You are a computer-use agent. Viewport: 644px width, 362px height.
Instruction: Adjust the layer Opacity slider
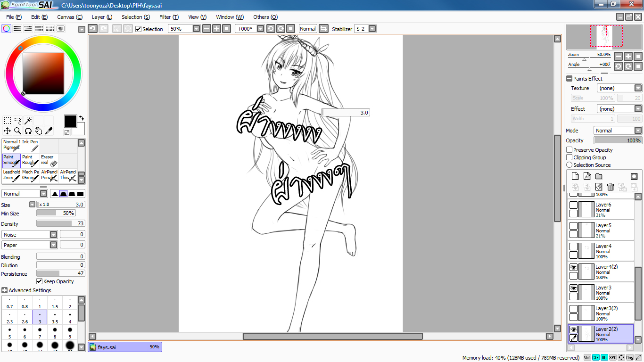click(618, 140)
